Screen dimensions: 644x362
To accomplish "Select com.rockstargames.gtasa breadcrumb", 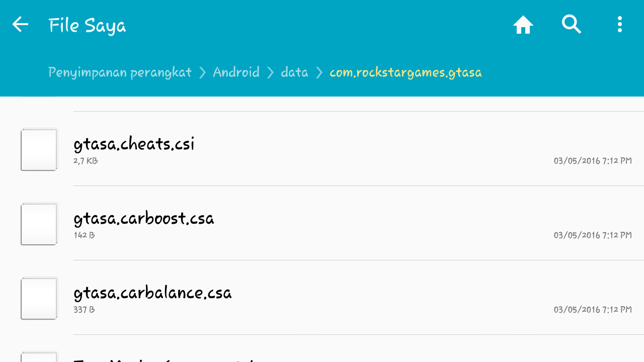I will pyautogui.click(x=406, y=72).
